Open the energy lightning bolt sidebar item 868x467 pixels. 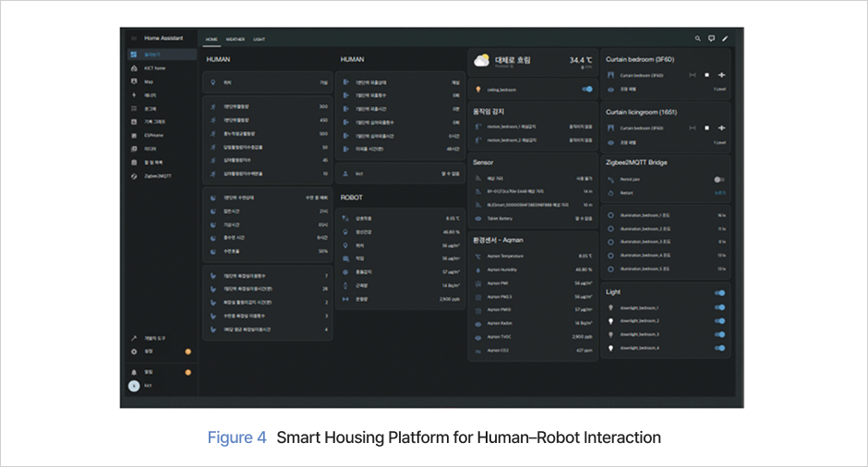point(163,95)
